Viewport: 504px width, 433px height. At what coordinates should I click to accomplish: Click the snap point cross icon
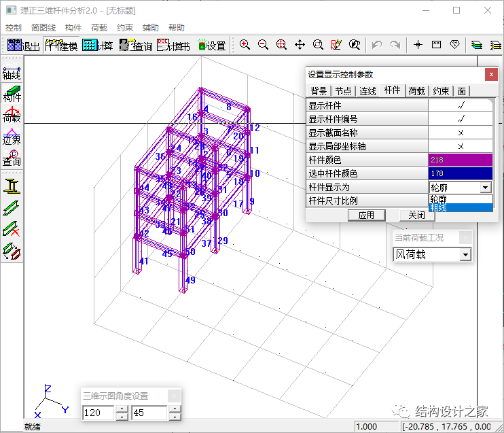point(418,45)
